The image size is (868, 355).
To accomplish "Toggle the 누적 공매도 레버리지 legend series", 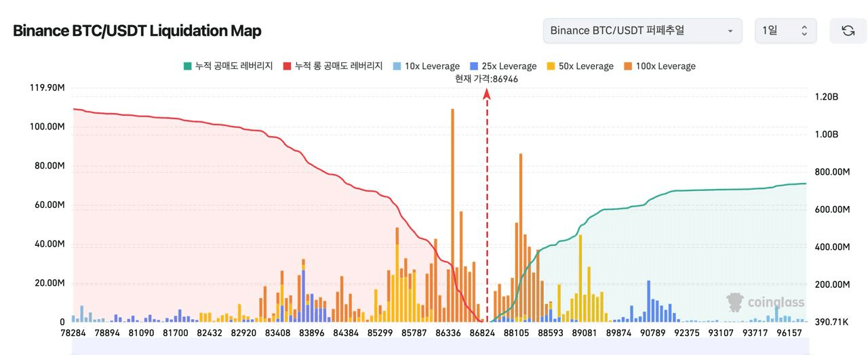I will pyautogui.click(x=228, y=66).
